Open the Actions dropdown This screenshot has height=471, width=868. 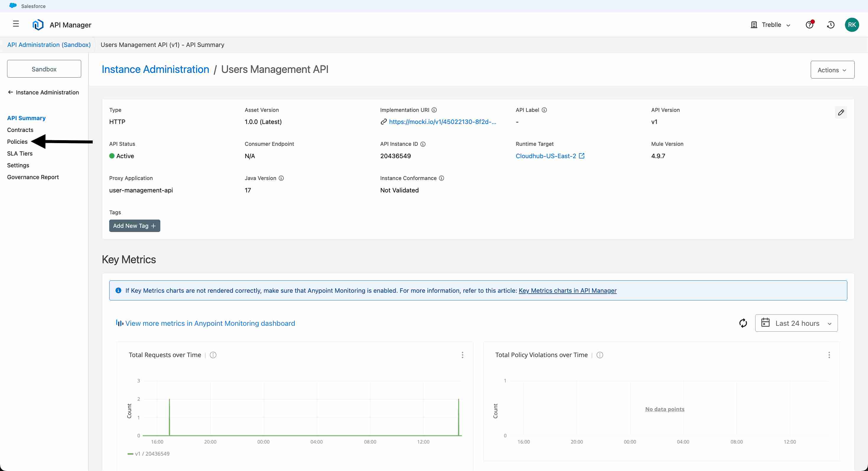tap(832, 70)
